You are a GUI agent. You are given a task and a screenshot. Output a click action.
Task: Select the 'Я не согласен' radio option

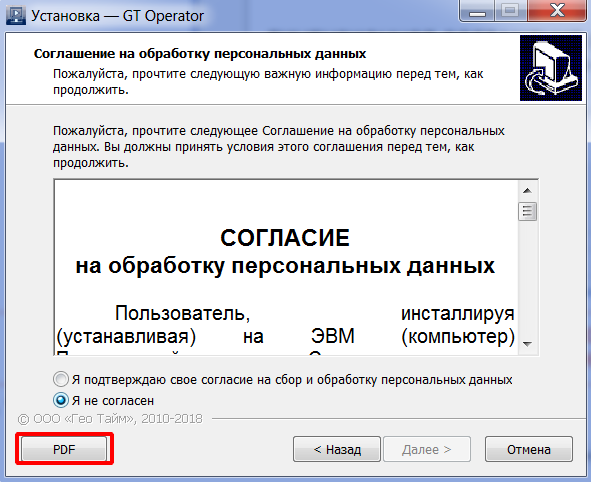[61, 400]
